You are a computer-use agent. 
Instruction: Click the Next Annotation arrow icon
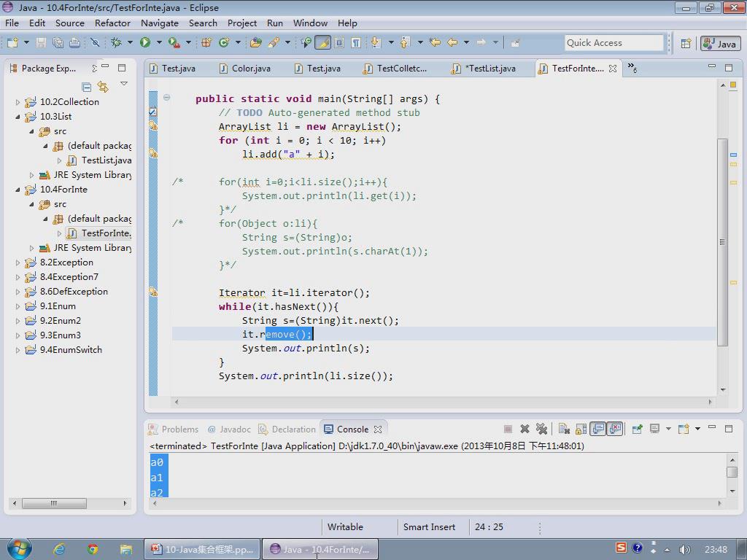[376, 43]
